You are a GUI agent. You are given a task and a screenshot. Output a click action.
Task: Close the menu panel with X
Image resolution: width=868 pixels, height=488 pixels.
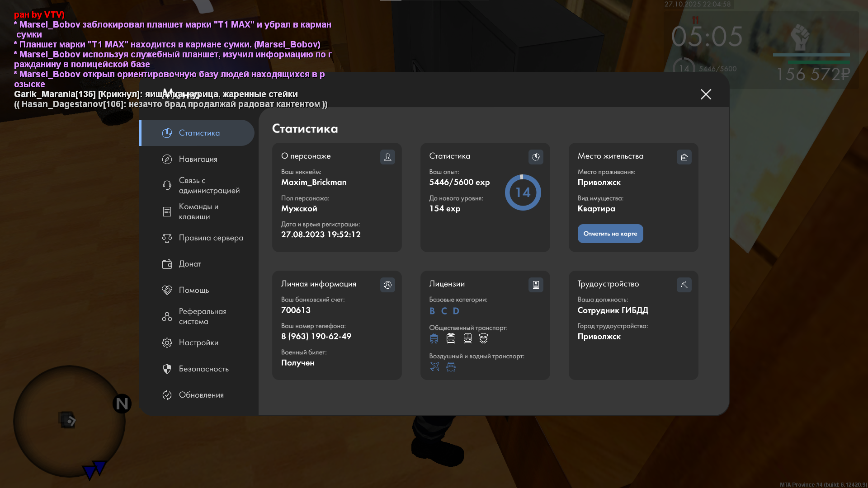706,94
